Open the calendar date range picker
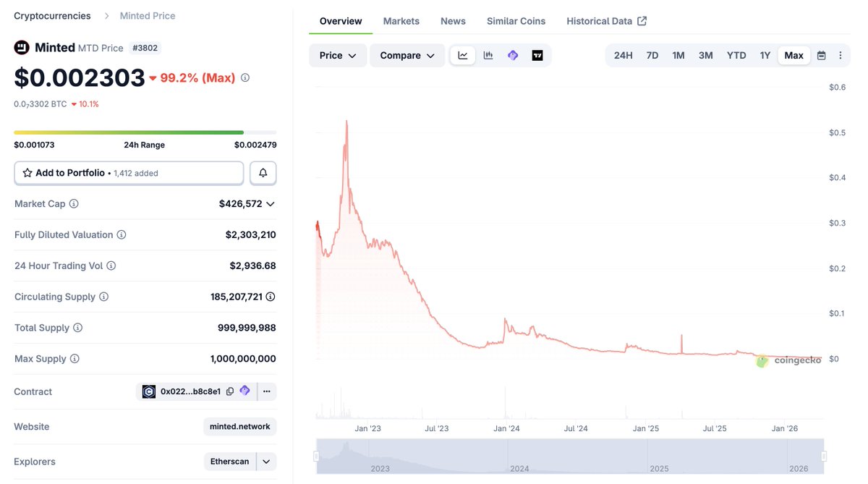The height and width of the screenshot is (484, 868). pos(822,56)
